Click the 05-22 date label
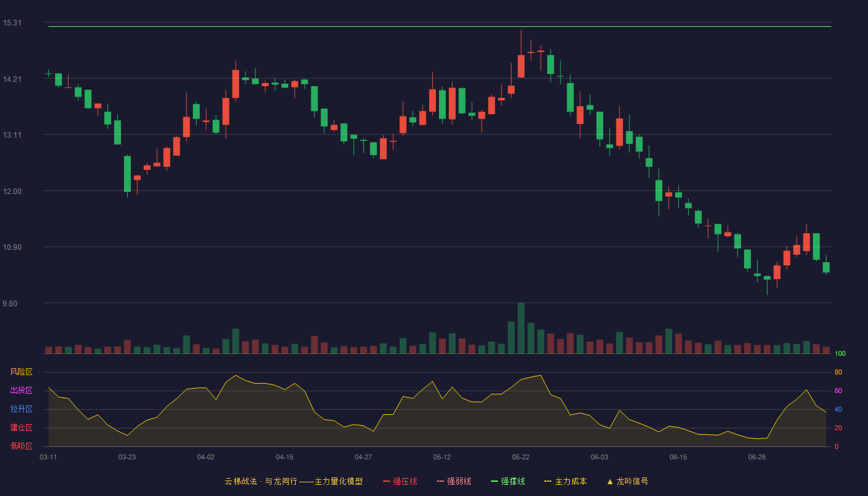 [x=521, y=457]
